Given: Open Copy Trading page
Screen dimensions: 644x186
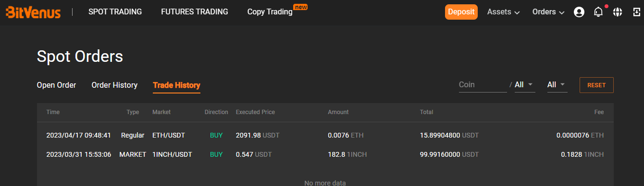Looking at the screenshot, I should [x=270, y=12].
